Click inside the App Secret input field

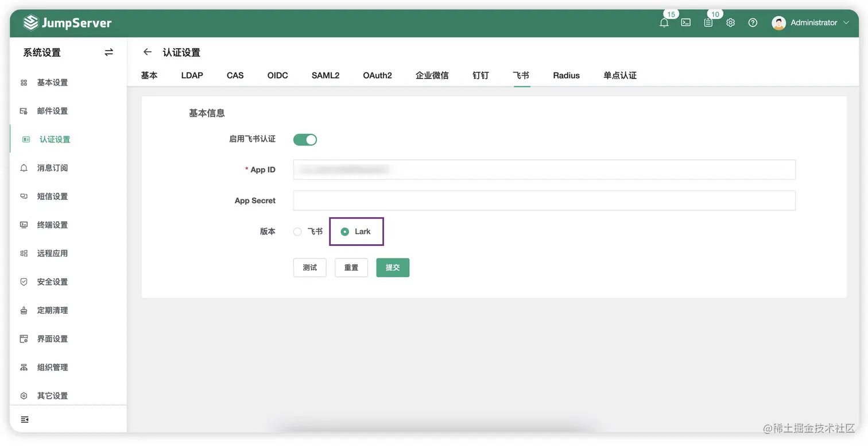(x=544, y=201)
